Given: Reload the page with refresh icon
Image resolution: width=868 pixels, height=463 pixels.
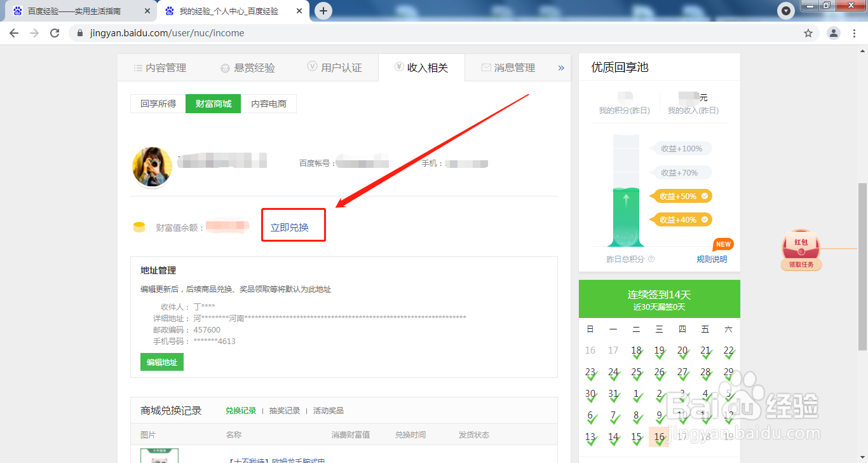Looking at the screenshot, I should (x=55, y=33).
